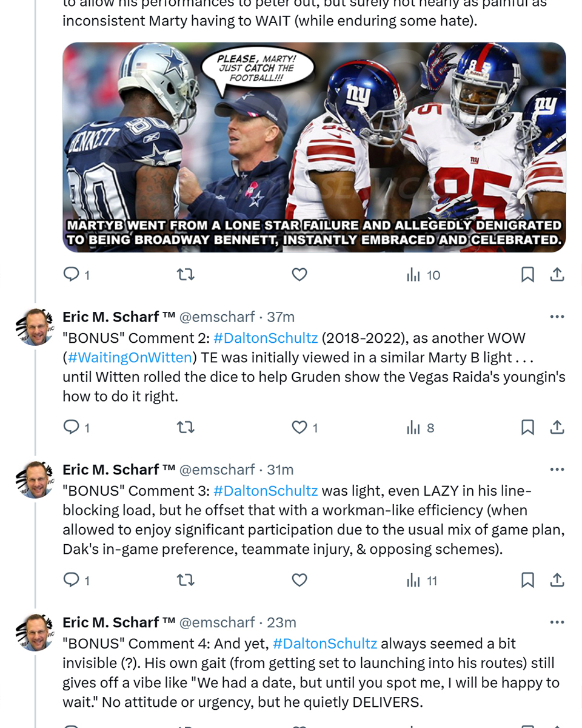Open the Cowboys and Giants meme image
Image resolution: width=582 pixels, height=728 pixels.
click(314, 147)
